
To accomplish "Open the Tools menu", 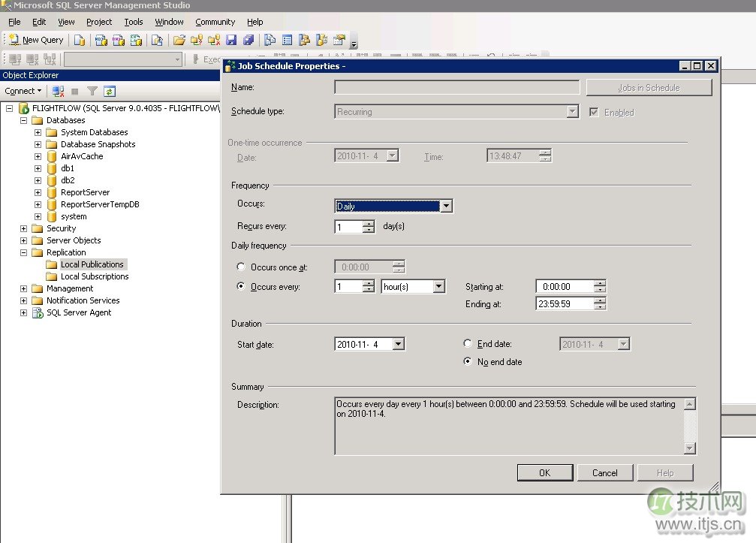I will [x=134, y=22].
